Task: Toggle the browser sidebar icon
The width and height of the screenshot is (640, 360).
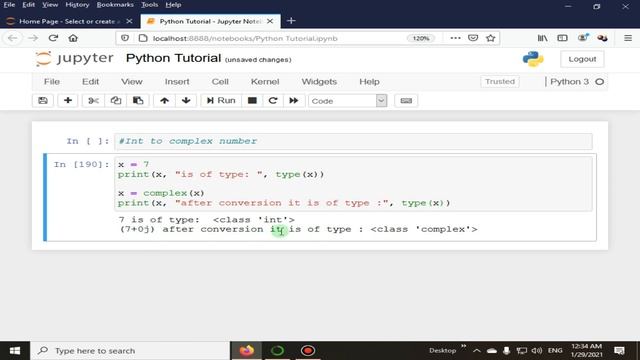Action: (562, 38)
